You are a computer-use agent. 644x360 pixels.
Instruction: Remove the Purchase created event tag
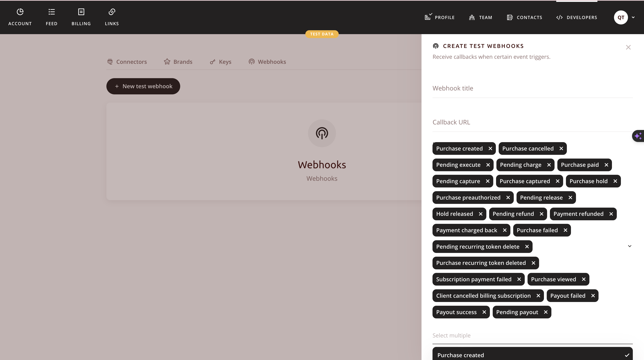point(490,148)
